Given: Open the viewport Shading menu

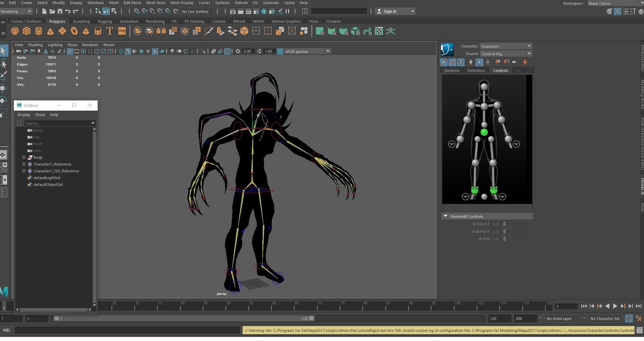Looking at the screenshot, I should coord(35,45).
